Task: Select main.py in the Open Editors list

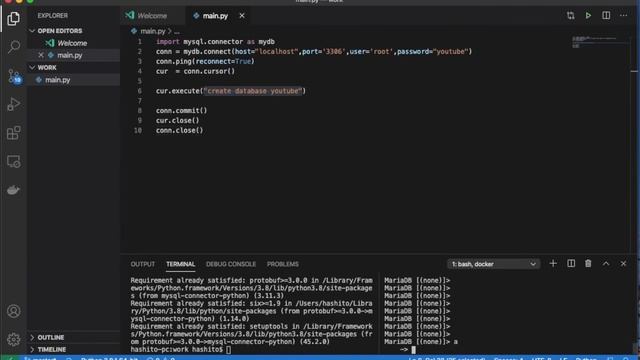Action: pyautogui.click(x=70, y=55)
